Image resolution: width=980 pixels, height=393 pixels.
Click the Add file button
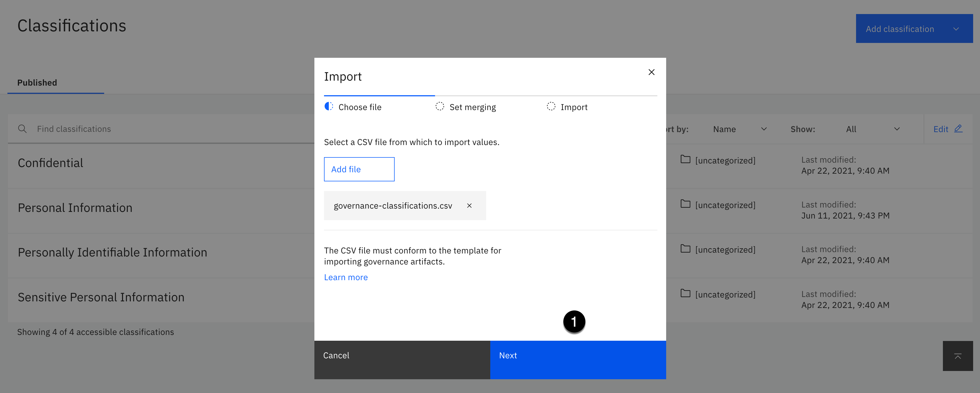tap(359, 169)
